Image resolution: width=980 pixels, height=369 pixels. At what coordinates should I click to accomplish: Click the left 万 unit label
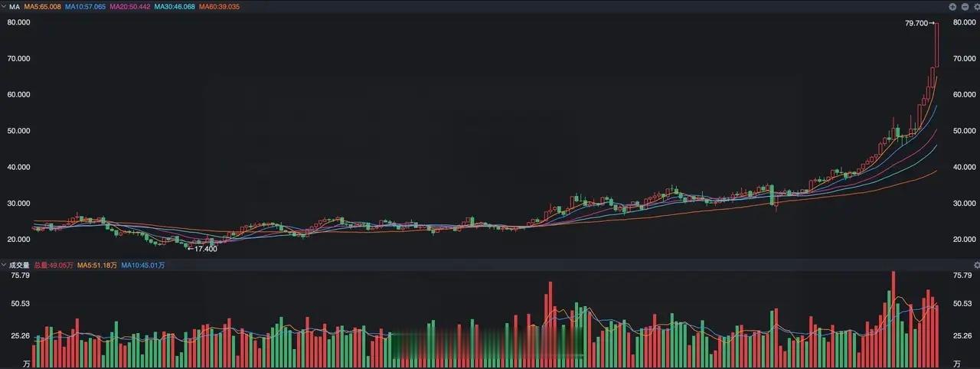[26, 363]
